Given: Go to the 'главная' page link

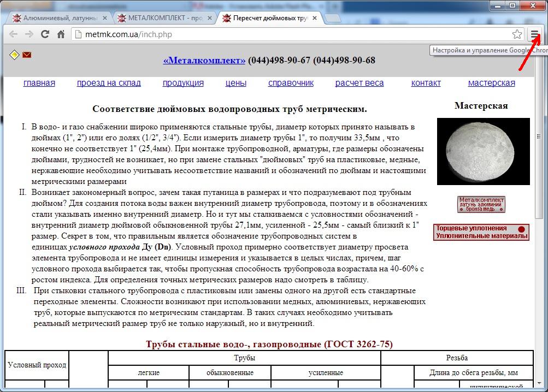Looking at the screenshot, I should pyautogui.click(x=39, y=83).
